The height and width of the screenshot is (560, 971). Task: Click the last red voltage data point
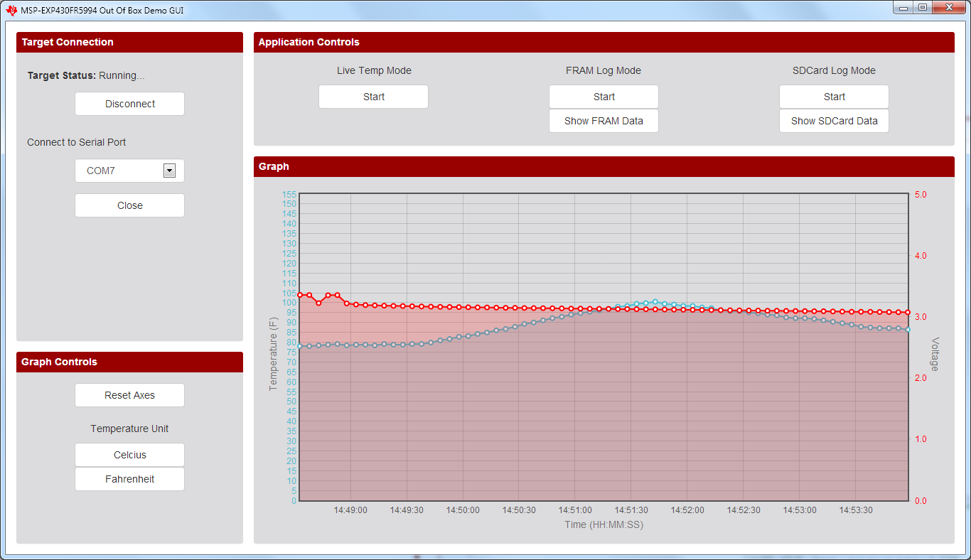click(x=908, y=312)
